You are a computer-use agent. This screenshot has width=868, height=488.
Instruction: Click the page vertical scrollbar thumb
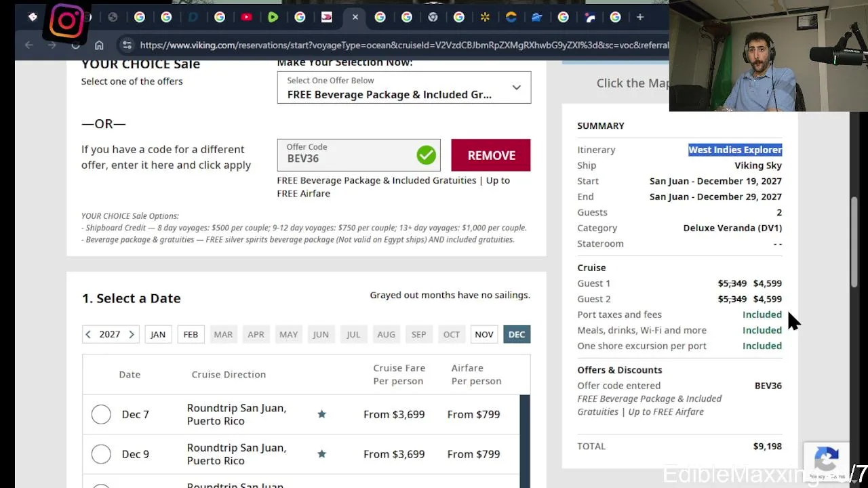854,241
